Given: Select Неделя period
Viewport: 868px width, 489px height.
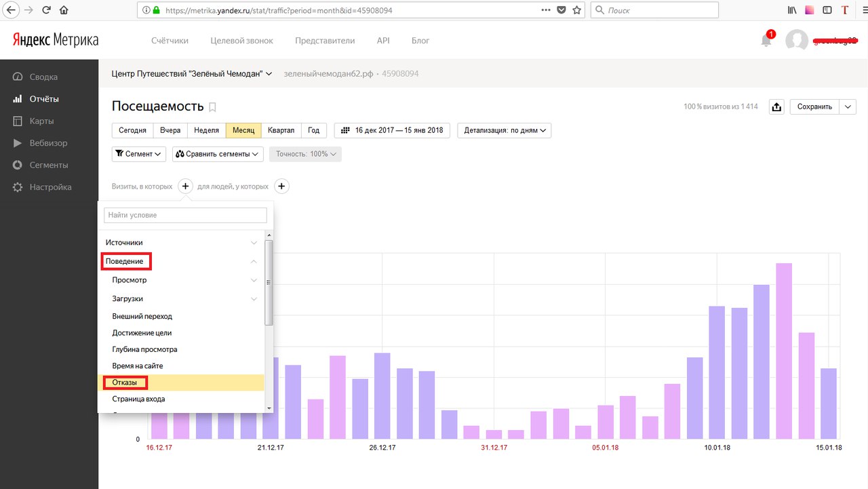Looking at the screenshot, I should coord(206,130).
